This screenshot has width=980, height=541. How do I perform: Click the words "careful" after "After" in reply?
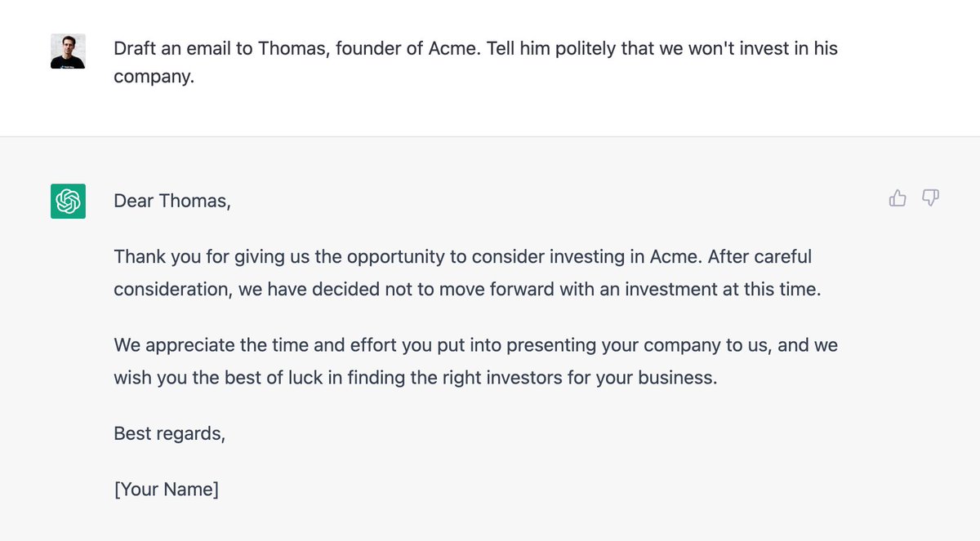[782, 257]
